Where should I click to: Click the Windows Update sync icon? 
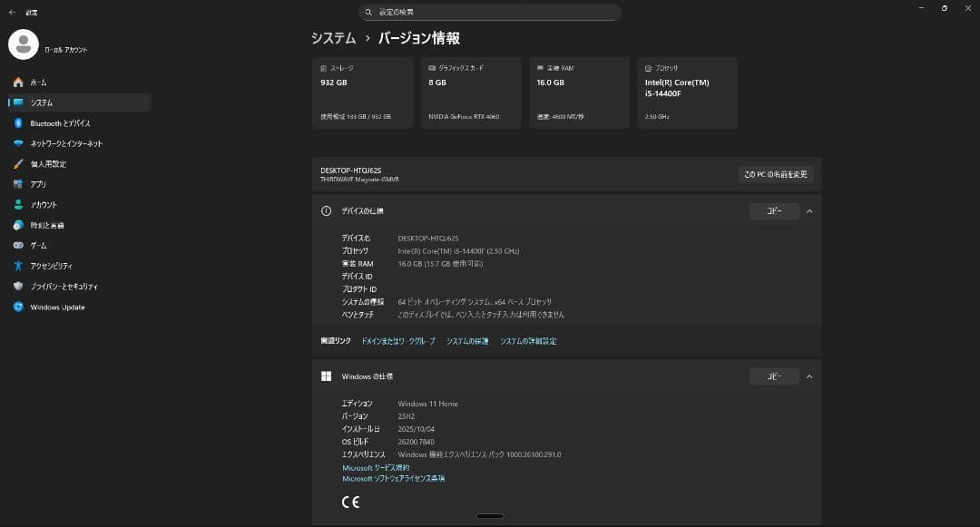point(18,307)
